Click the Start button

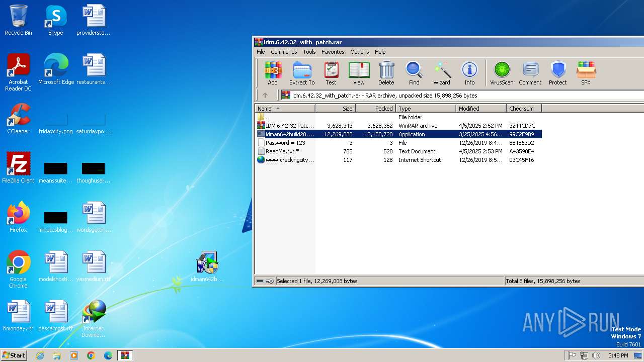point(14,355)
